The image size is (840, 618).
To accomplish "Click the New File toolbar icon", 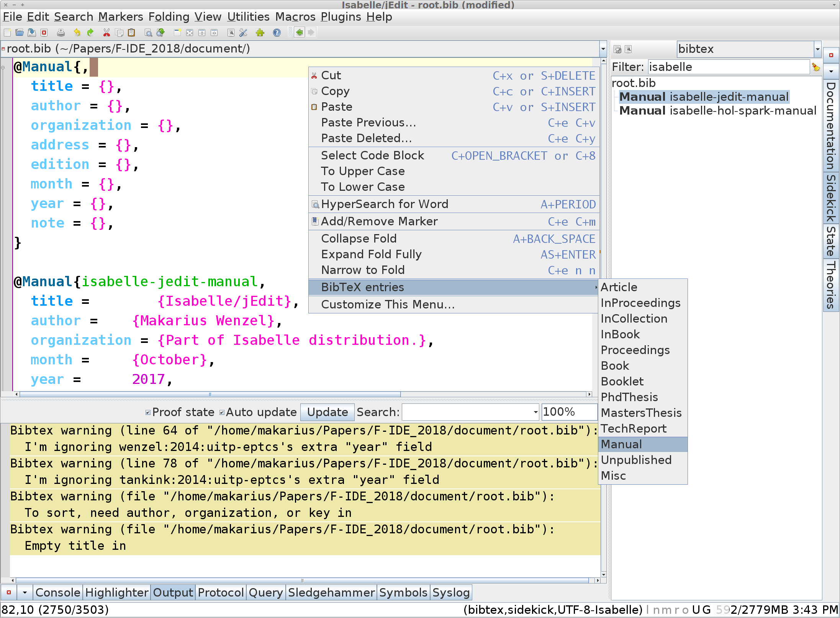I will [x=7, y=33].
